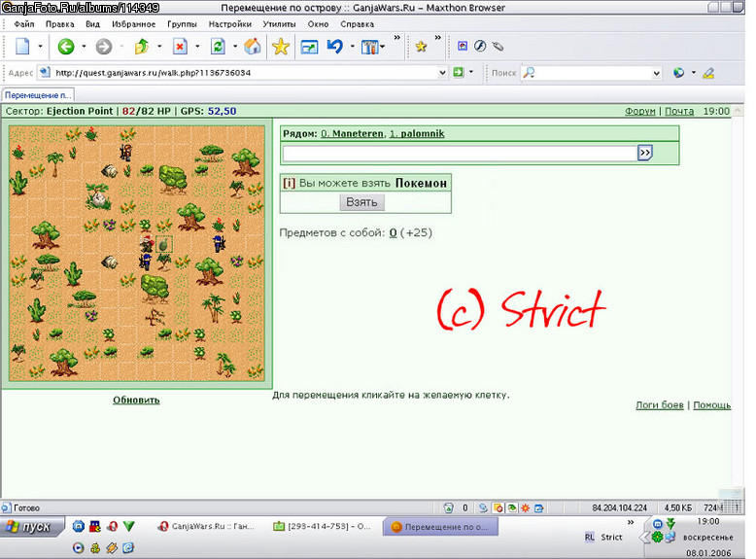Select the Перемещение п... browser tab
Image resolution: width=756 pixels, height=559 pixels.
(38, 95)
